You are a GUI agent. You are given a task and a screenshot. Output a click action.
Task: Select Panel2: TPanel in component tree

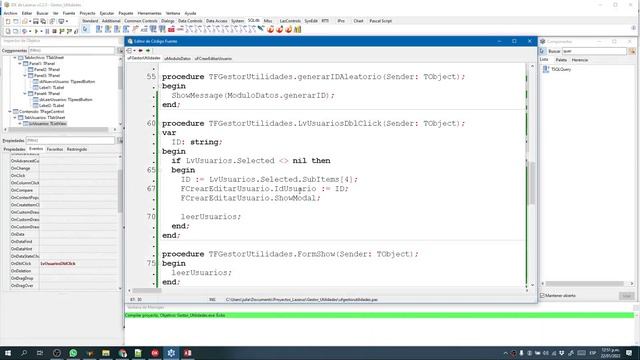point(43,69)
